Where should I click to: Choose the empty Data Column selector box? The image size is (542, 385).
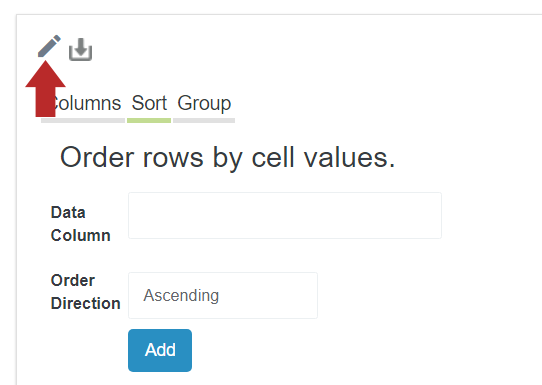coord(285,216)
